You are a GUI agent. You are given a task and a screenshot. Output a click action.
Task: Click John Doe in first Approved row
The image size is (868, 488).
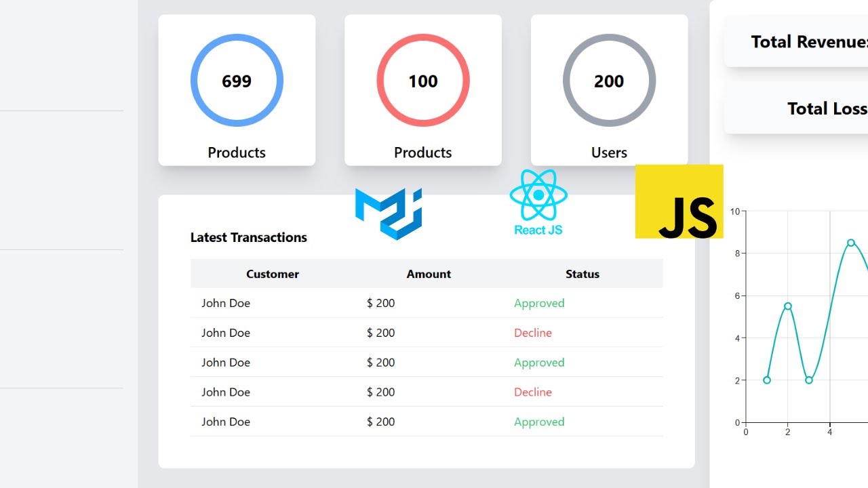(226, 303)
